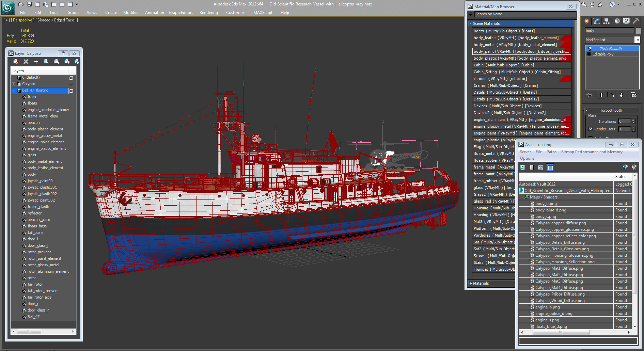Image resolution: width=644 pixels, height=351 pixels.
Task: Click the Search by Name field in Material Browser
Action: (x=525, y=14)
